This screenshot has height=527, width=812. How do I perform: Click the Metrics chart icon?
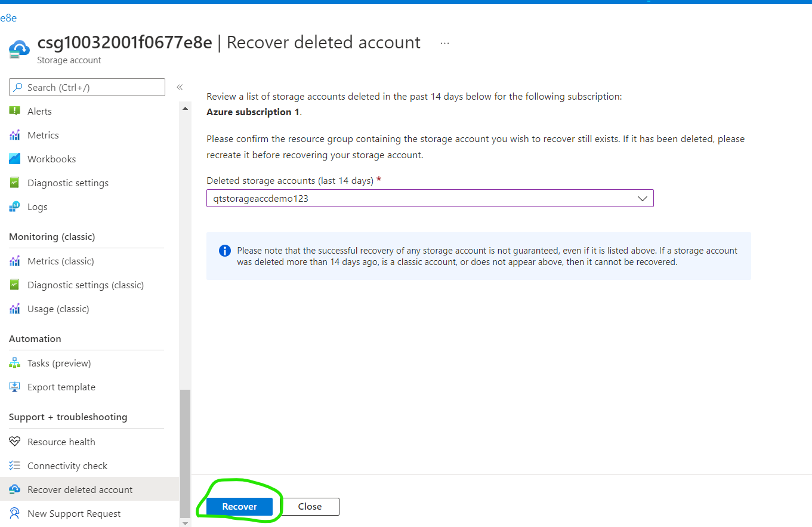[x=15, y=135]
